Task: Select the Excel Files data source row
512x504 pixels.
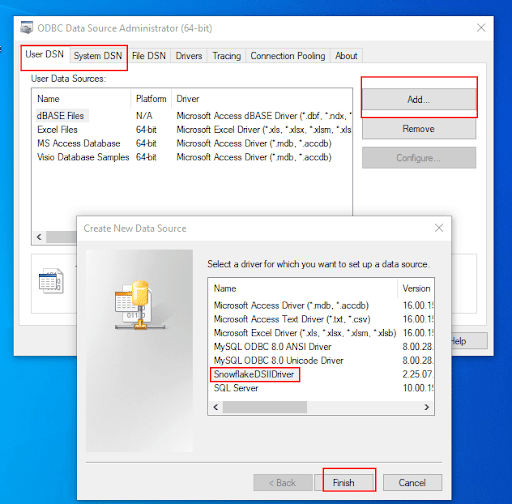Action: (57, 129)
